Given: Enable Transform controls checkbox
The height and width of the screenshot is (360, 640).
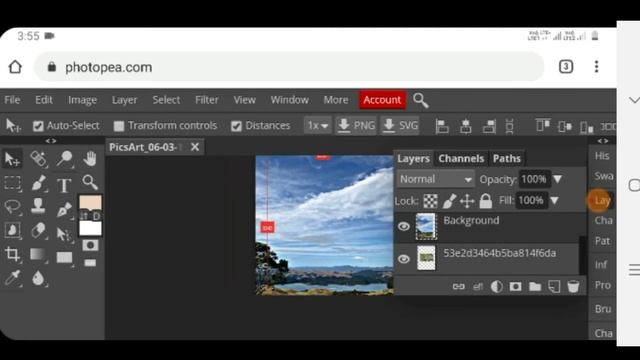Looking at the screenshot, I should tap(119, 126).
